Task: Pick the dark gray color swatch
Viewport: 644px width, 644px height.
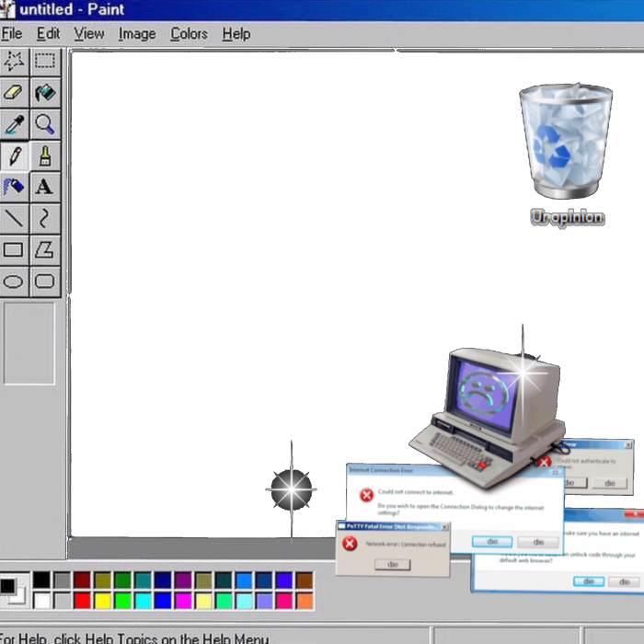Action: coord(62,580)
